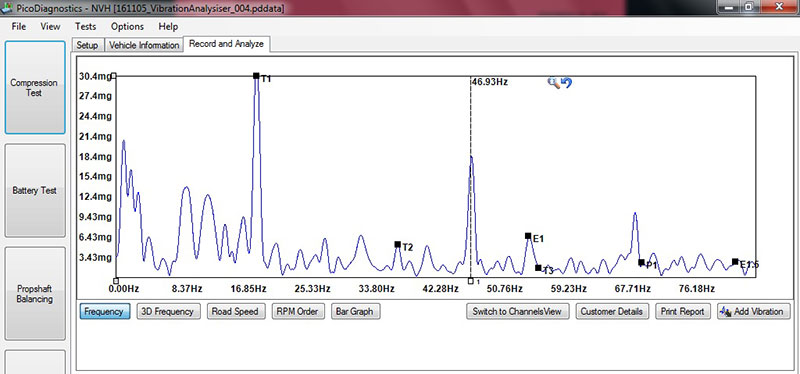Select the T2 marker on spectrum
This screenshot has width=800, height=374.
(x=397, y=244)
